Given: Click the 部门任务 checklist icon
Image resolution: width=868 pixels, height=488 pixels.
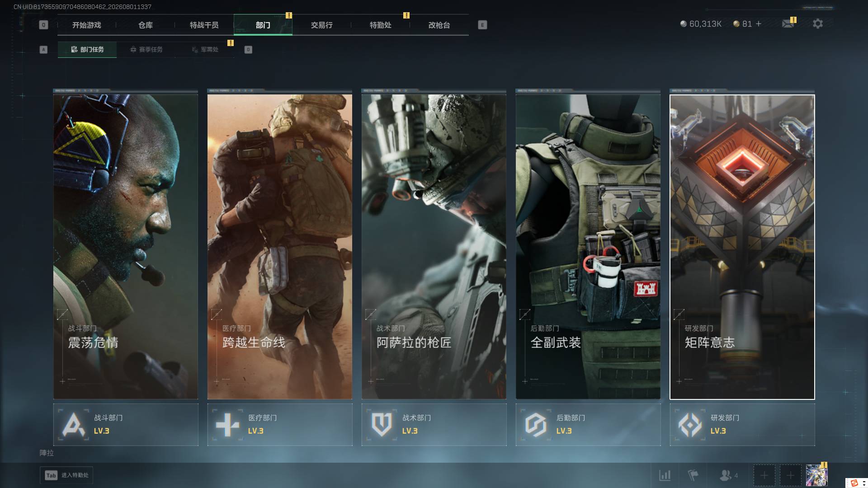Looking at the screenshot, I should 74,50.
